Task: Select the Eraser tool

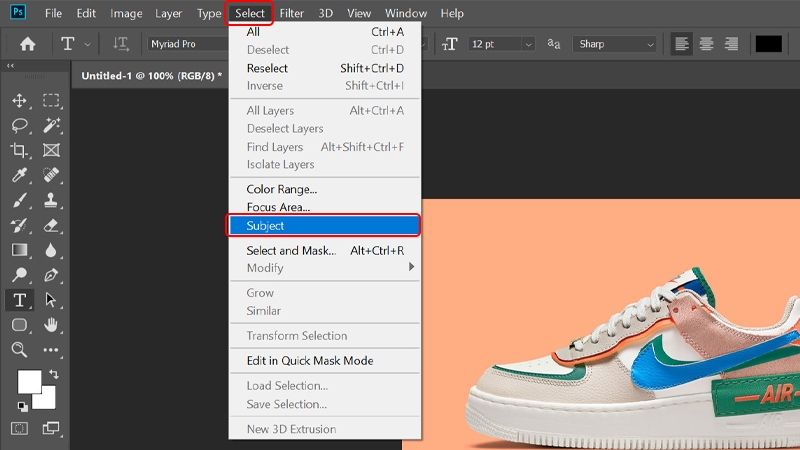Action: point(51,225)
